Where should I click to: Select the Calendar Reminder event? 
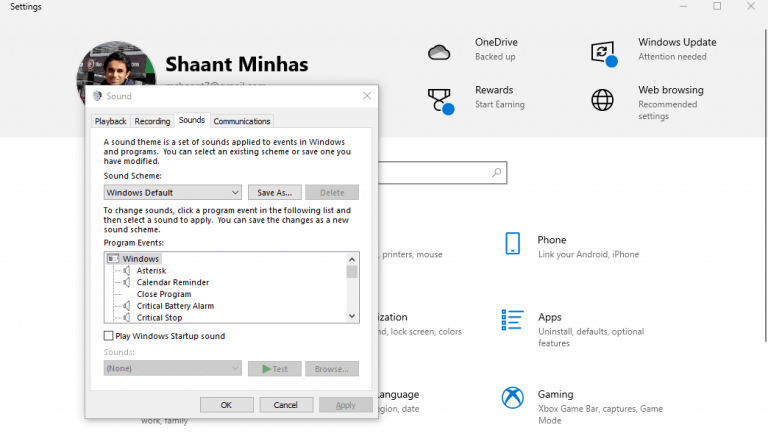pos(173,282)
